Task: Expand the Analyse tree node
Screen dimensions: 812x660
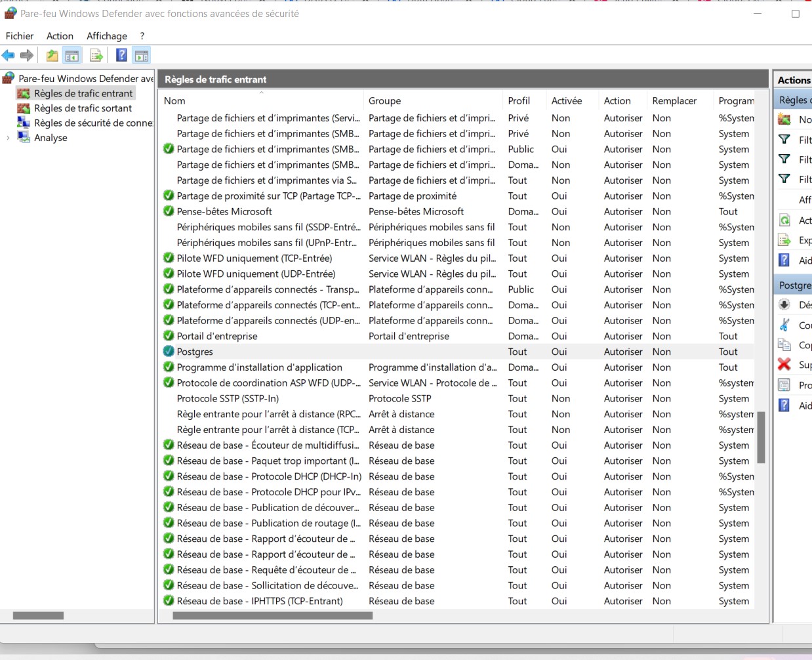Action: click(x=8, y=138)
